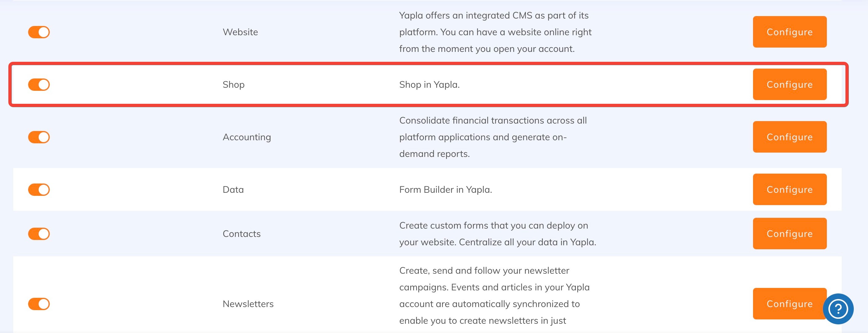The width and height of the screenshot is (868, 333).
Task: Turn off the Newsletters toggle
Action: point(39,304)
